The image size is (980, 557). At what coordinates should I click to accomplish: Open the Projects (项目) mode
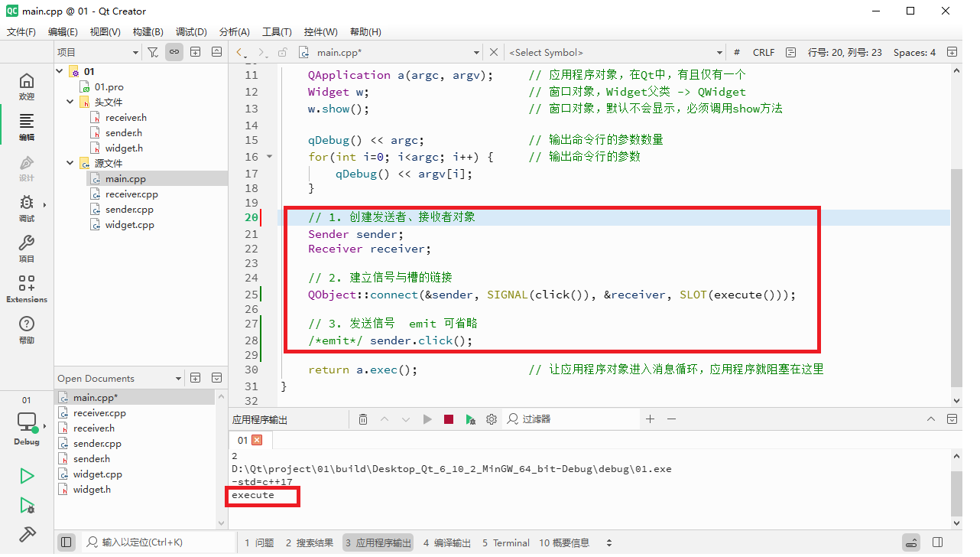point(27,249)
